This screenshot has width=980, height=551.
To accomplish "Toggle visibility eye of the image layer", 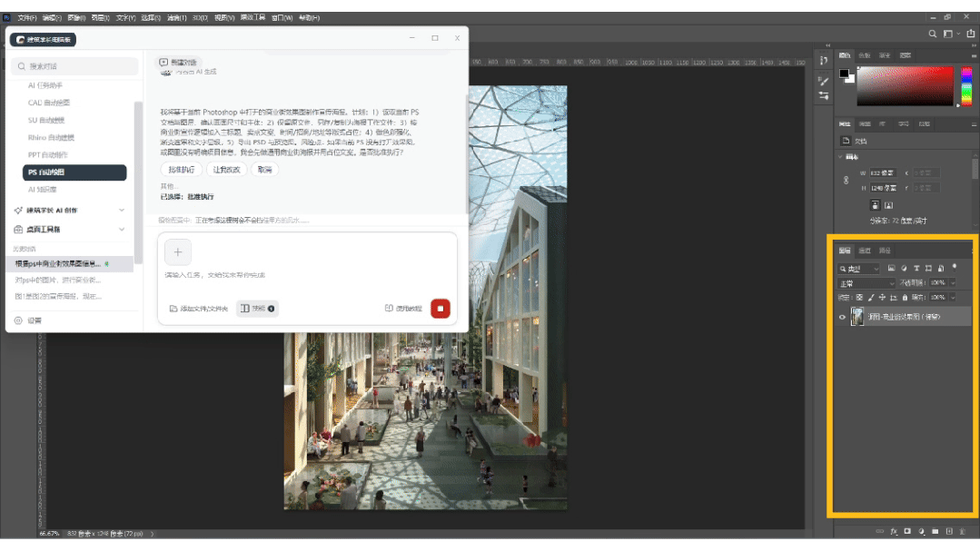I will [x=842, y=318].
